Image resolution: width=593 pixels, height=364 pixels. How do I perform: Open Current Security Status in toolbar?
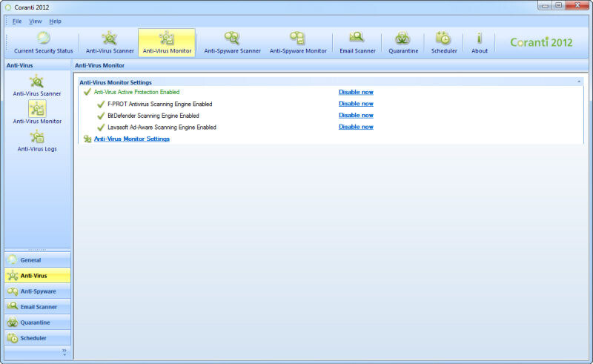(x=43, y=43)
